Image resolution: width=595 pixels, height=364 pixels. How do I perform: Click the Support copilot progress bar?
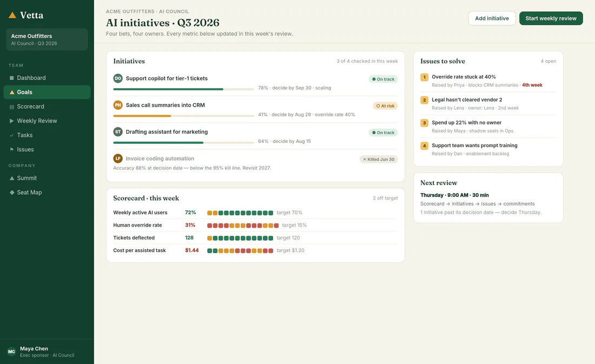pyautogui.click(x=184, y=89)
